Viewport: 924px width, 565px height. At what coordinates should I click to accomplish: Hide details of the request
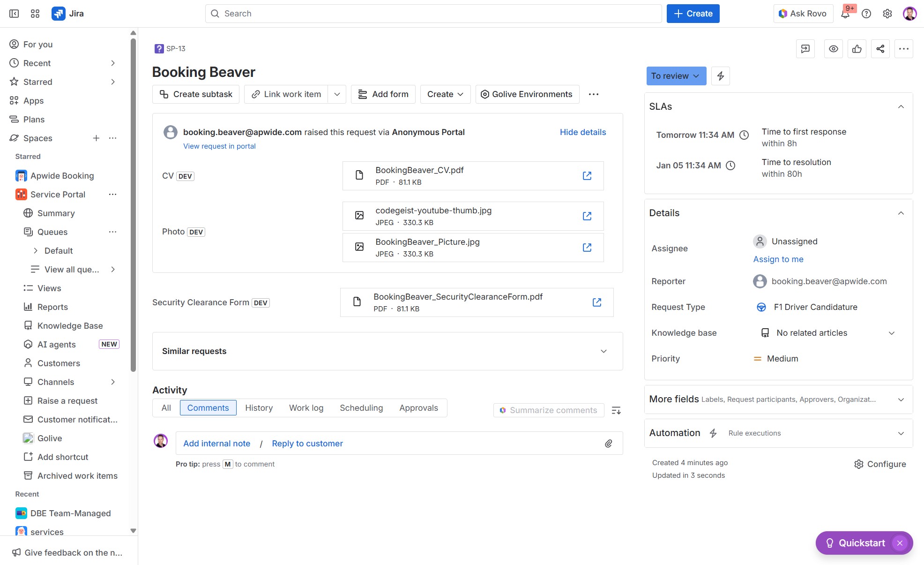582,132
